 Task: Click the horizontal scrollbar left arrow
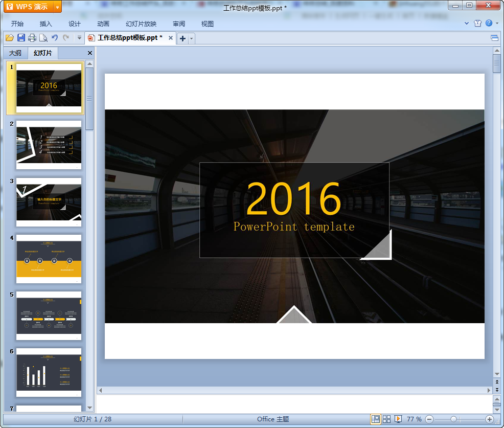click(100, 390)
